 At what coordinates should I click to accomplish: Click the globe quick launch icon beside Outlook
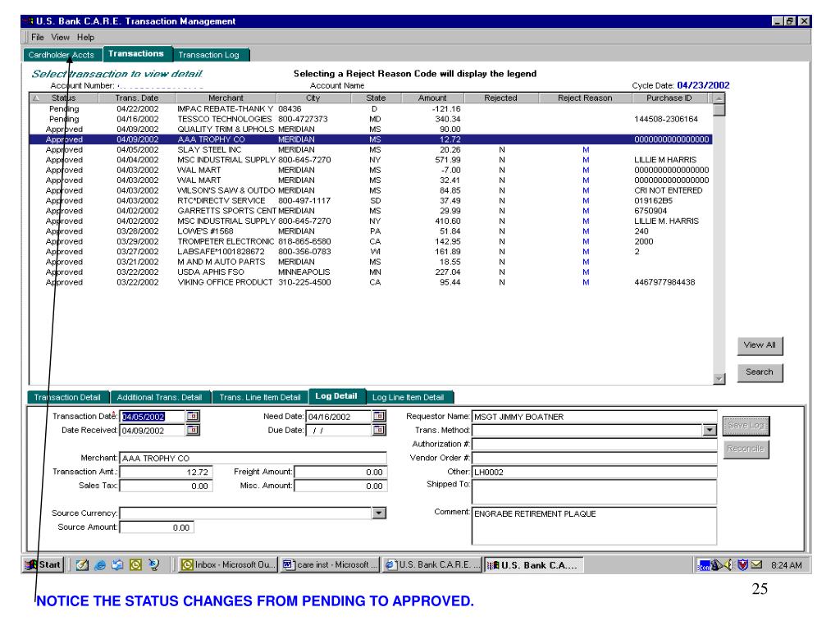point(153,564)
